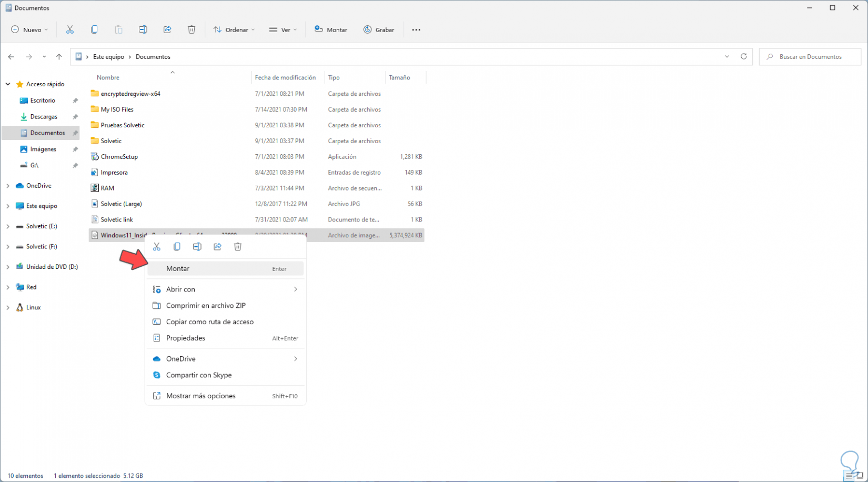Image resolution: width=868 pixels, height=482 pixels.
Task: Switch to details view icon in status bar
Action: tap(850, 476)
